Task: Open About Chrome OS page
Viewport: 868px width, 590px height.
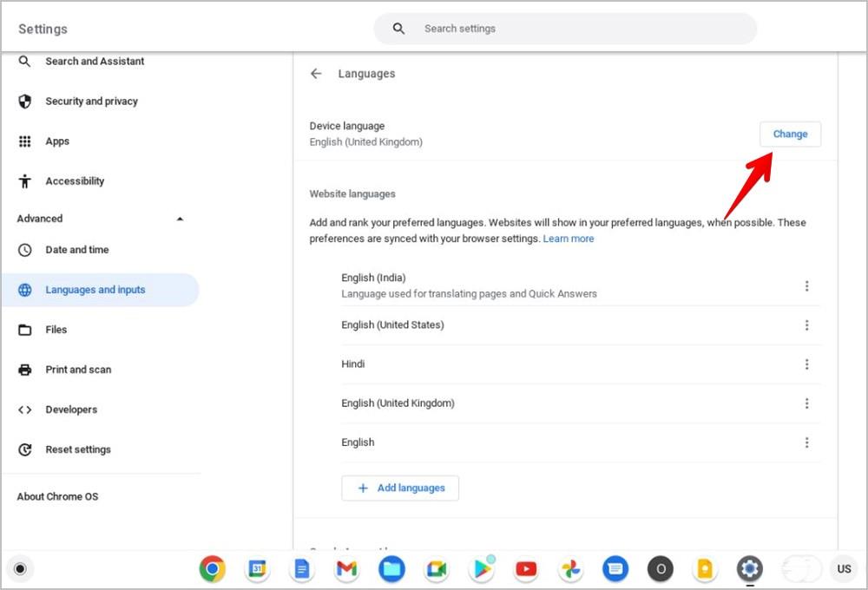Action: [x=57, y=496]
